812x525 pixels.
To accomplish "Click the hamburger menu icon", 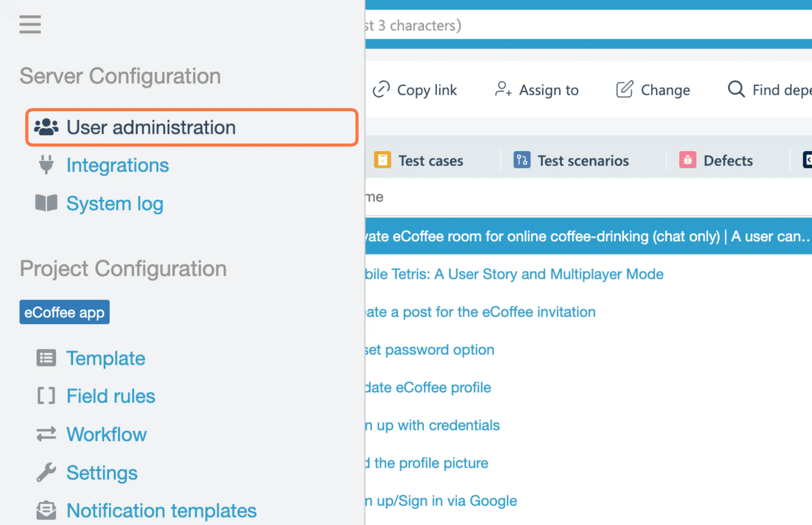I will (30, 24).
